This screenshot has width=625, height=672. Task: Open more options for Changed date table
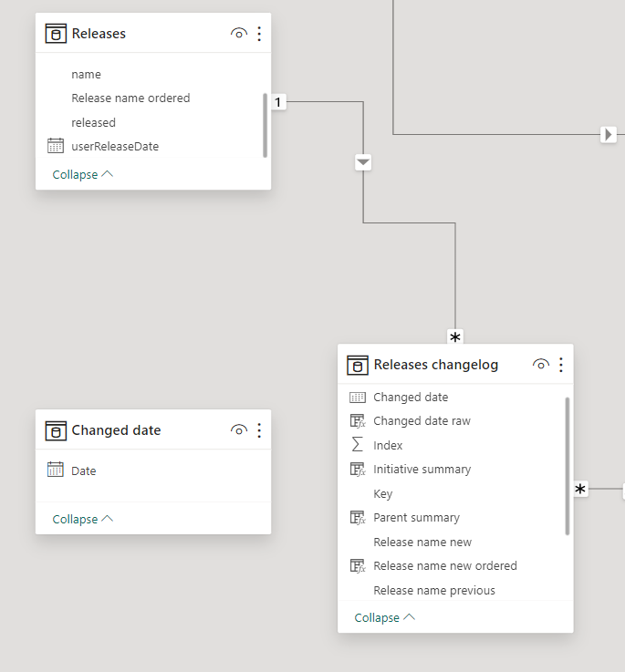259,430
